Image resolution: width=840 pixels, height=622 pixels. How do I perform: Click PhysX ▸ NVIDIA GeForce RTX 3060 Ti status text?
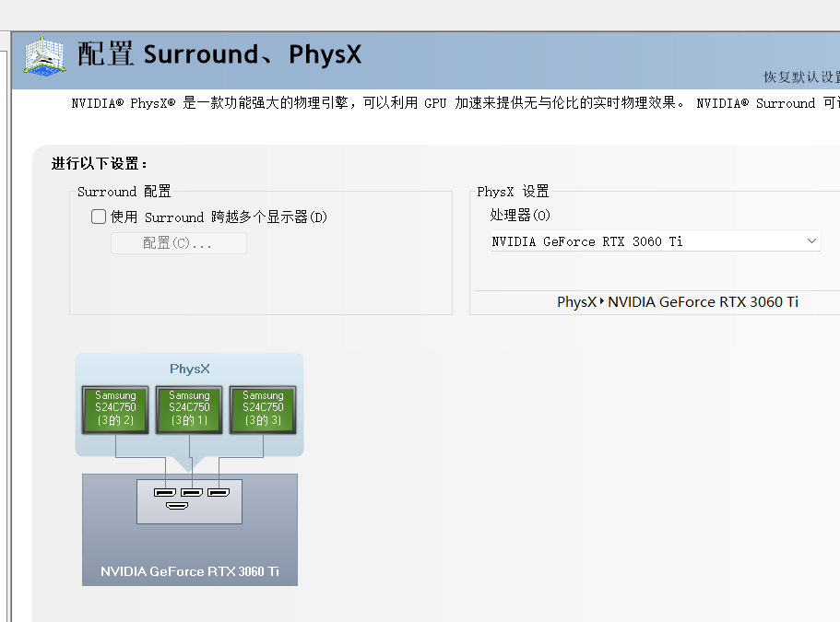tap(678, 302)
